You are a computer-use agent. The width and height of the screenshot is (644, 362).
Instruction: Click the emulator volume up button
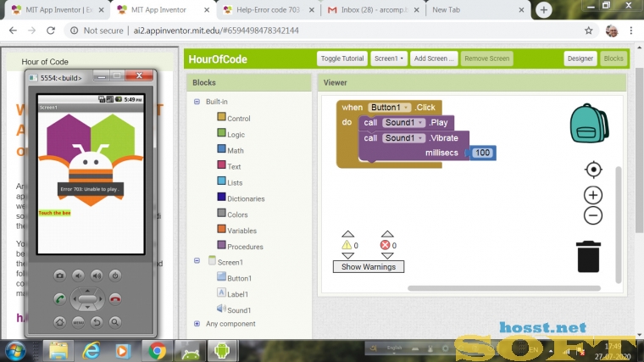[97, 276]
